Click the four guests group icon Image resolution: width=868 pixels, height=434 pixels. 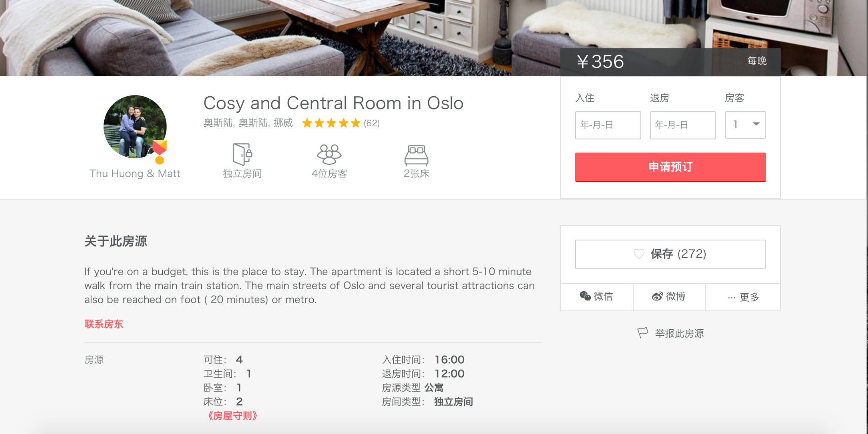[329, 154]
